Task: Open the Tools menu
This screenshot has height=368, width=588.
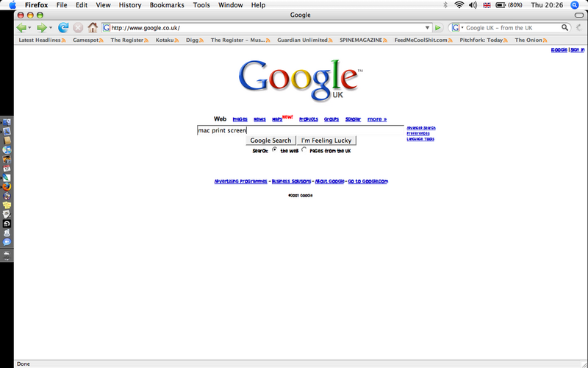Action: [201, 5]
